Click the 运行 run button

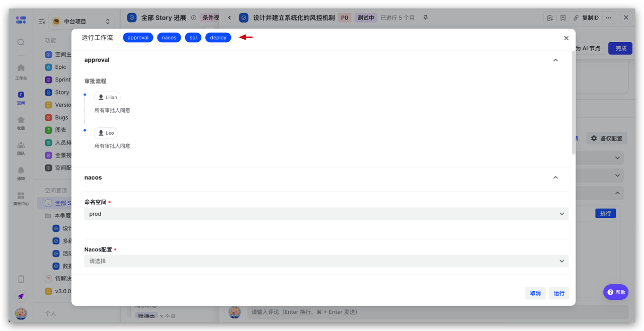[559, 293]
